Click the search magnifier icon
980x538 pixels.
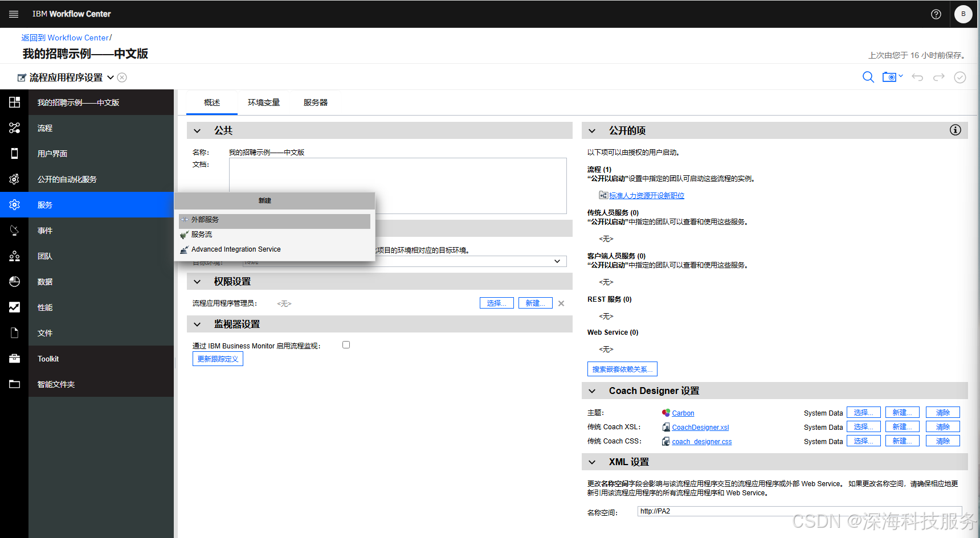tap(868, 77)
